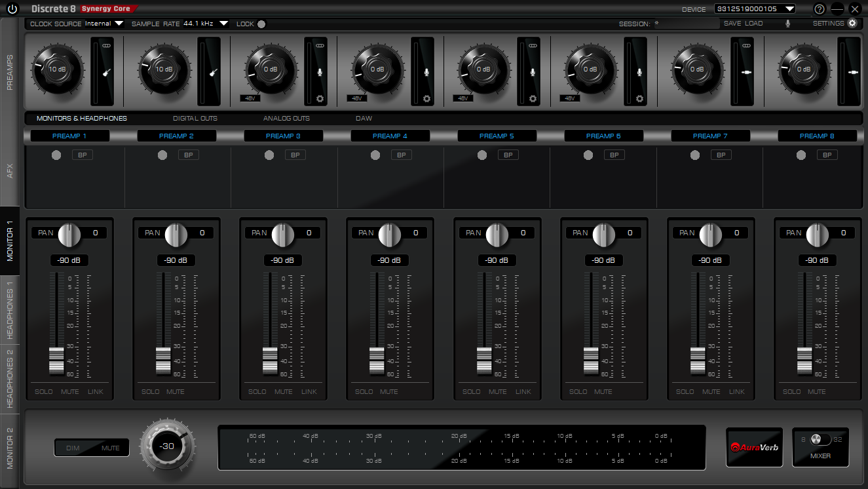Screen dimensions: 868x489
Task: Click the preamp 1 gain knob showing 10 dB
Action: [x=57, y=69]
